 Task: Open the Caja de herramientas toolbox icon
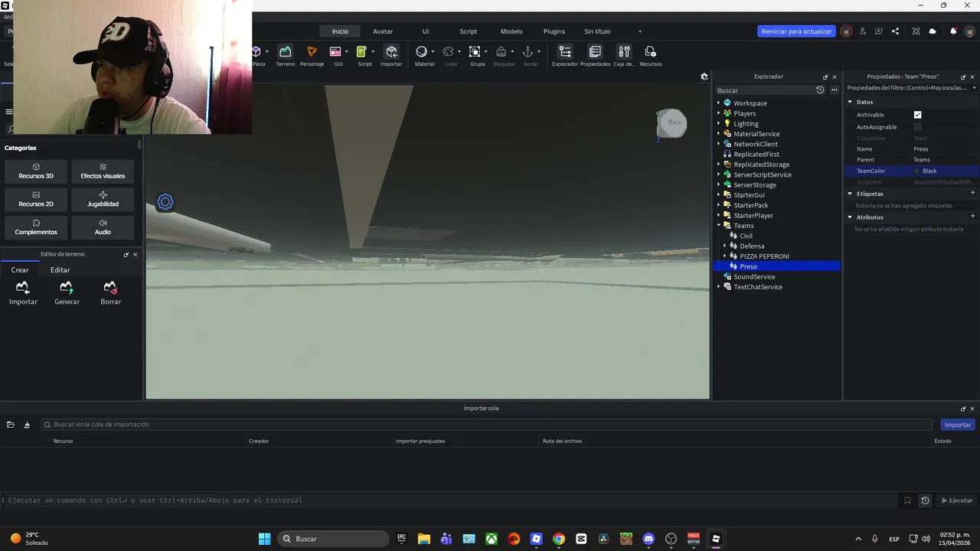pos(625,52)
